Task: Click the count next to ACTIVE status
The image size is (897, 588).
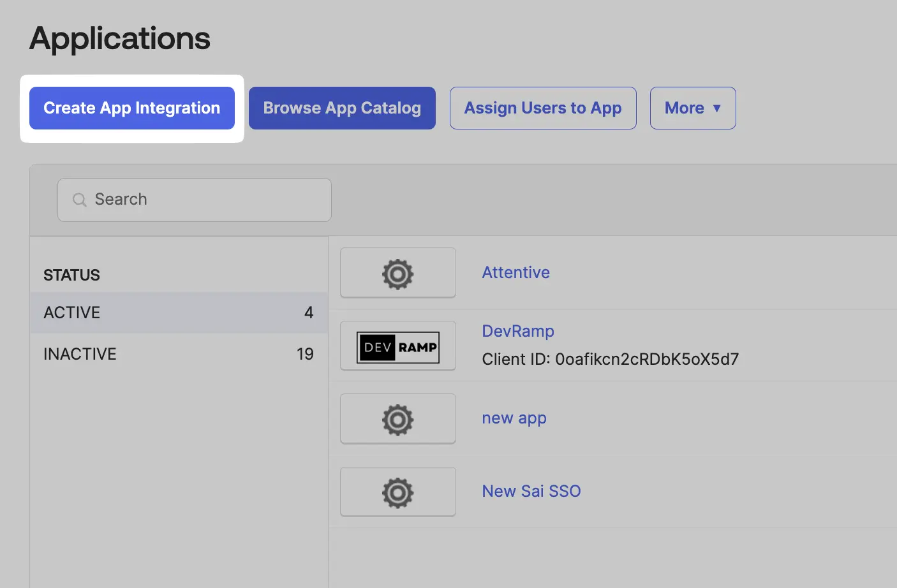Action: coord(309,312)
